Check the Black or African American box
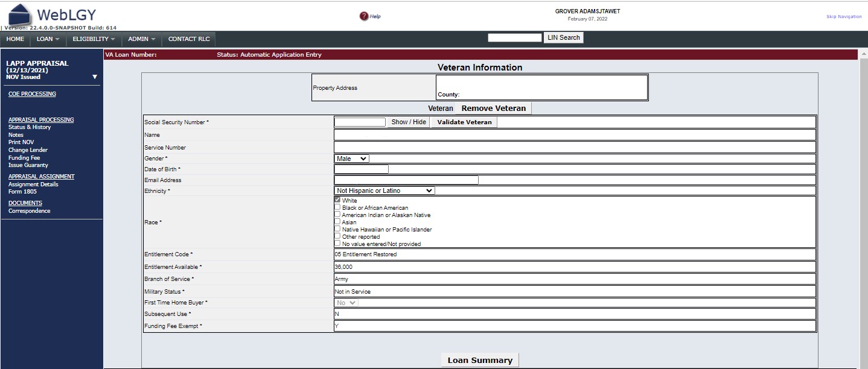The image size is (868, 369). (x=337, y=207)
